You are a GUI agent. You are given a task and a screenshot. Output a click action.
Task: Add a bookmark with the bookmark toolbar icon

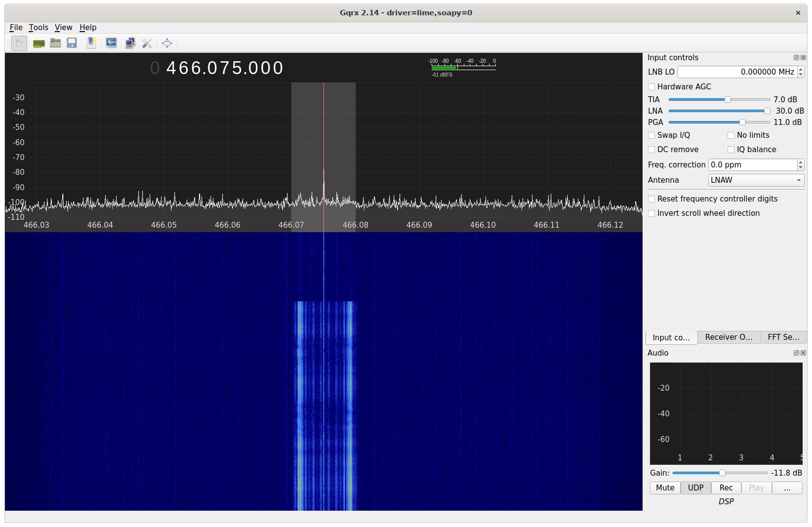click(91, 43)
